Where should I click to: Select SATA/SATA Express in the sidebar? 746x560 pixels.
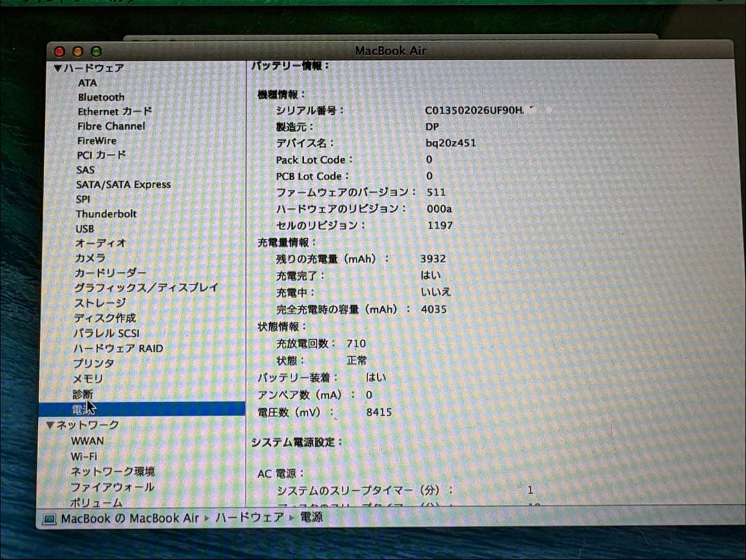point(124,184)
